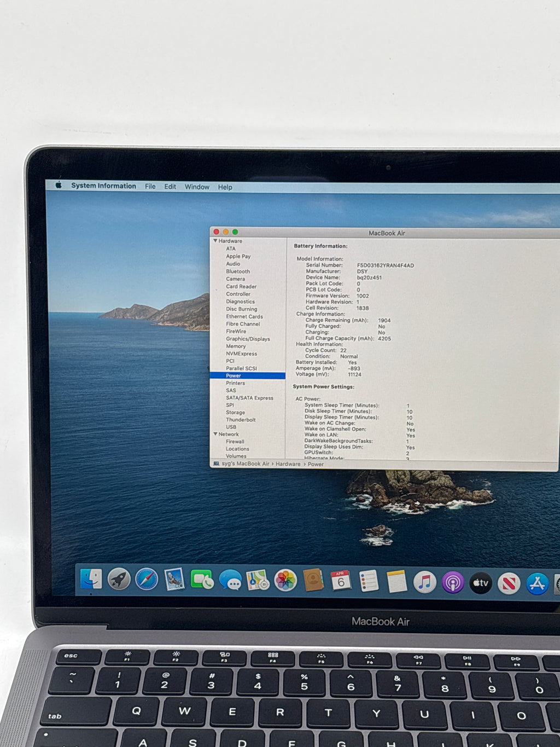
Task: Click the System Power Settings heading
Action: [324, 387]
